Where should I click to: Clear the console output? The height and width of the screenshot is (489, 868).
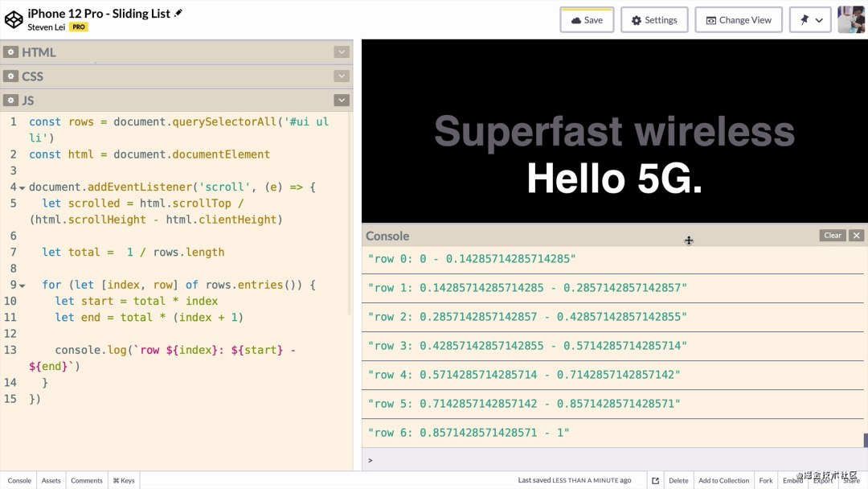(x=832, y=236)
